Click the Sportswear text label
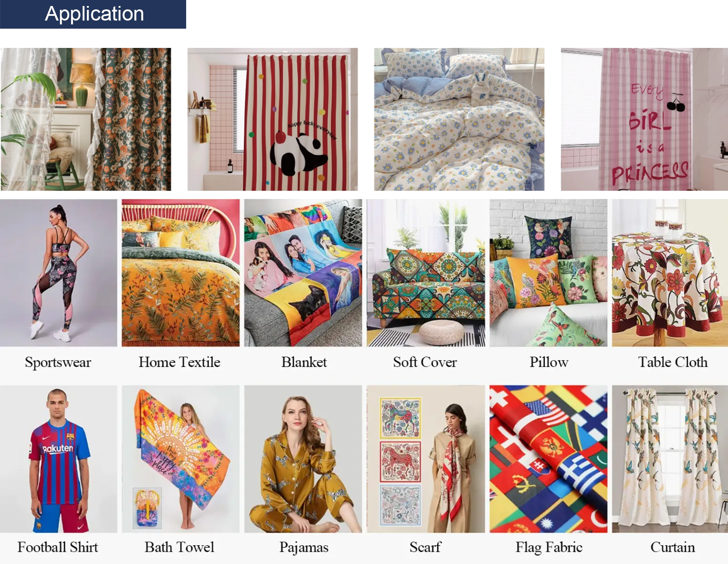This screenshot has width=728, height=564. (x=58, y=362)
